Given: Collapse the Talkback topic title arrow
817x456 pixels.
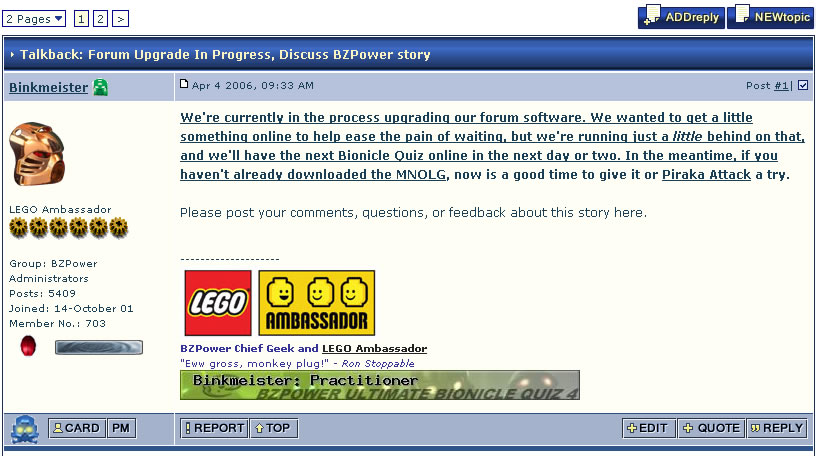Looking at the screenshot, I should [x=12, y=55].
